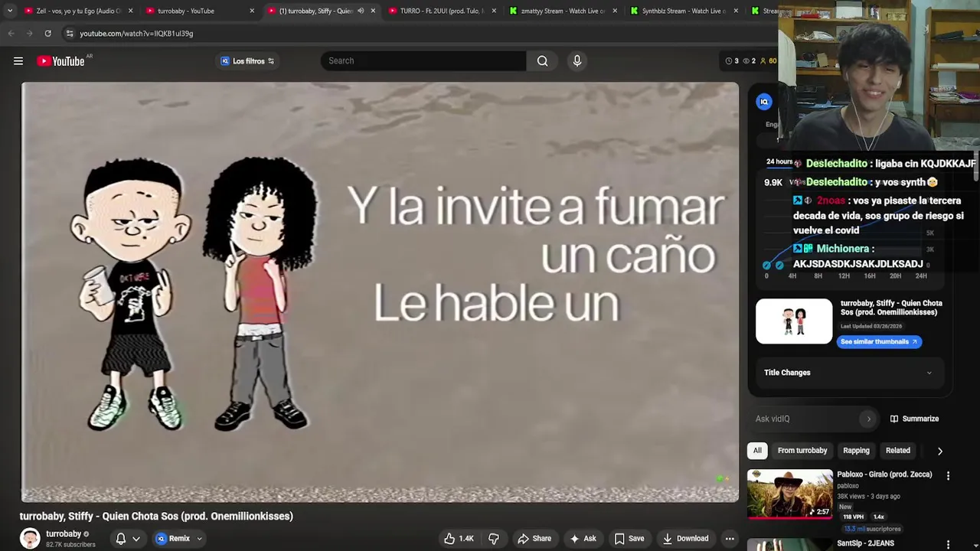Select the Rapping filter chip

856,451
